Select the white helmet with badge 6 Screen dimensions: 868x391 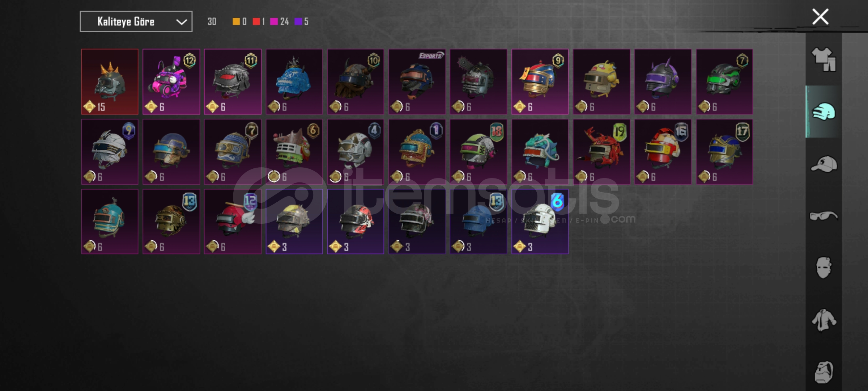(540, 222)
